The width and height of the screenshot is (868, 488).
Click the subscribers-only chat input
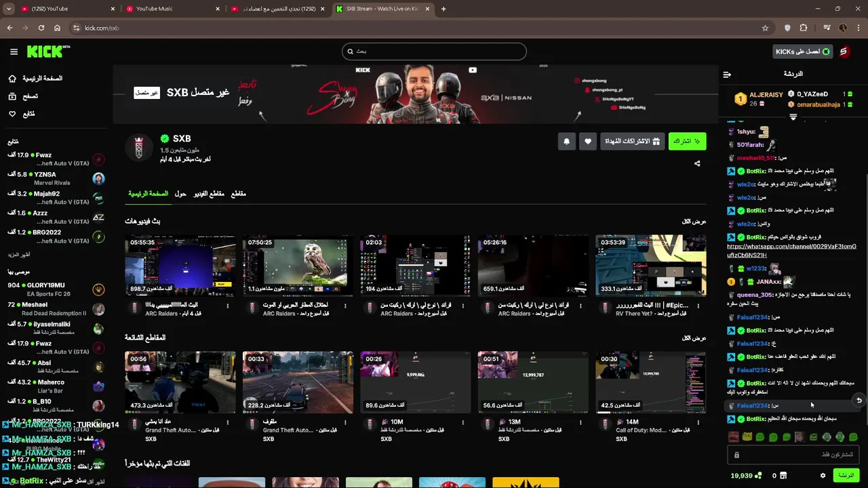(x=793, y=455)
